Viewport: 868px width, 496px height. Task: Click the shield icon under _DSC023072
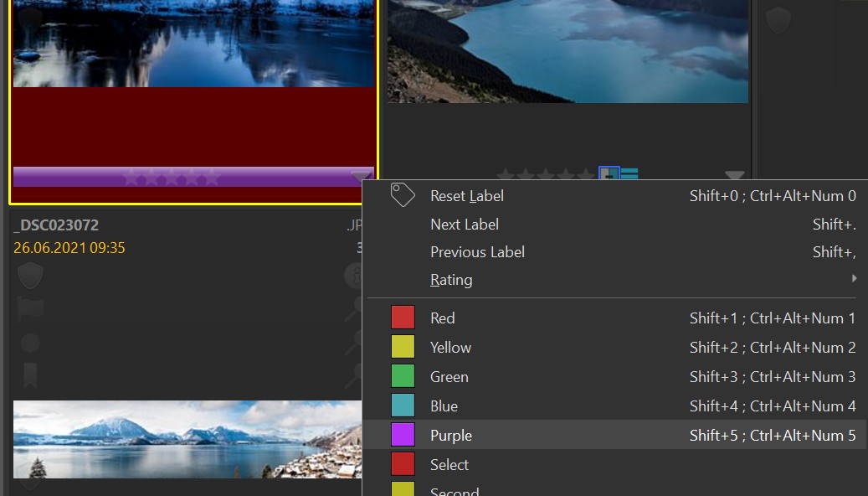tap(30, 276)
